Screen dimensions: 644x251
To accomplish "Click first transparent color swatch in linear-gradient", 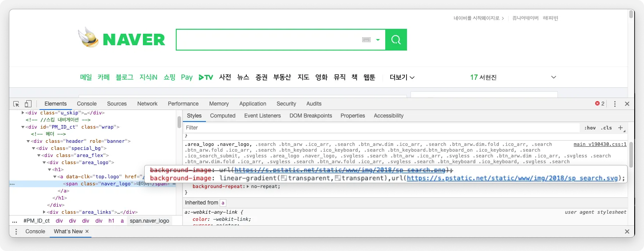I will (x=284, y=178).
